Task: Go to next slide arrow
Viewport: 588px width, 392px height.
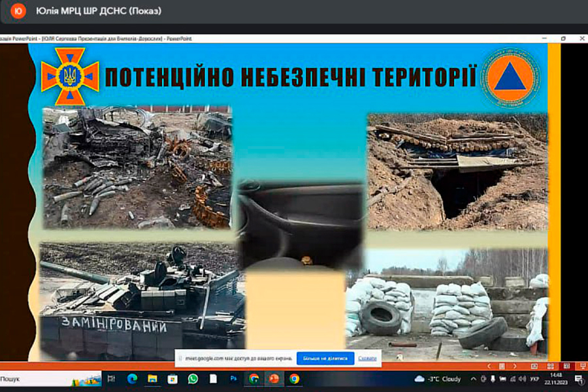Action: [x=515, y=366]
